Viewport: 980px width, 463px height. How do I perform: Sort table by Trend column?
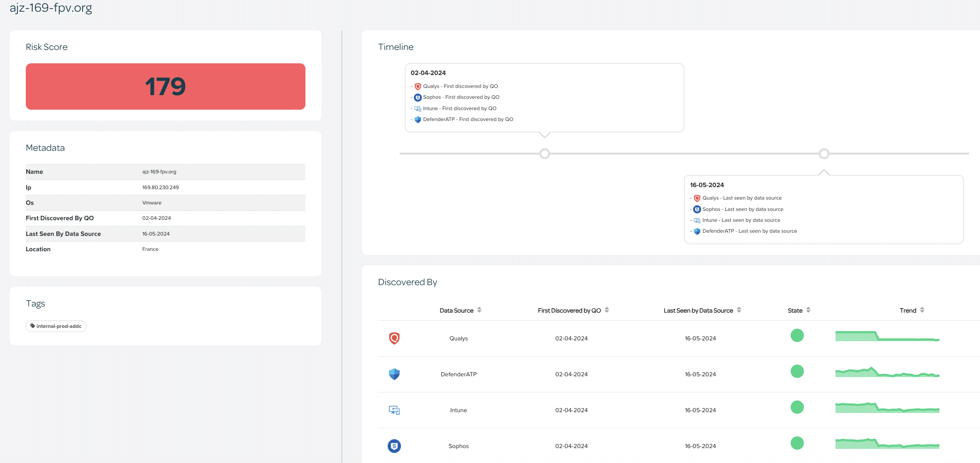(922, 310)
